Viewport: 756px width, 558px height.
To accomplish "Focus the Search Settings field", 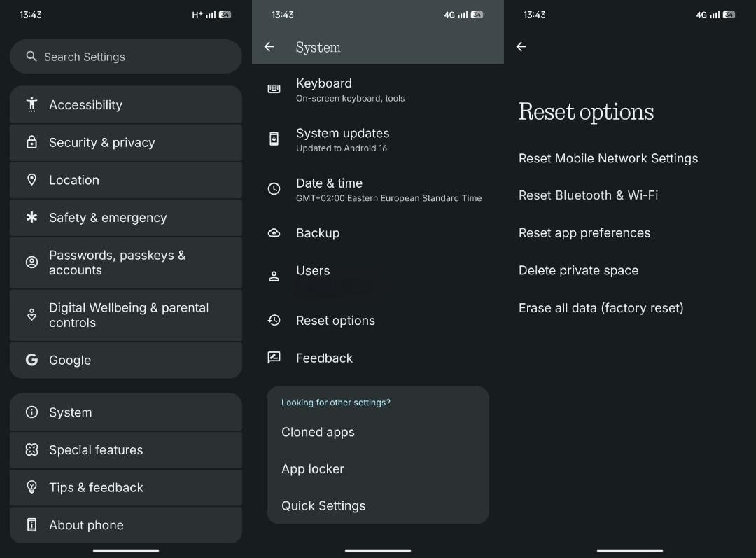I will pyautogui.click(x=126, y=57).
